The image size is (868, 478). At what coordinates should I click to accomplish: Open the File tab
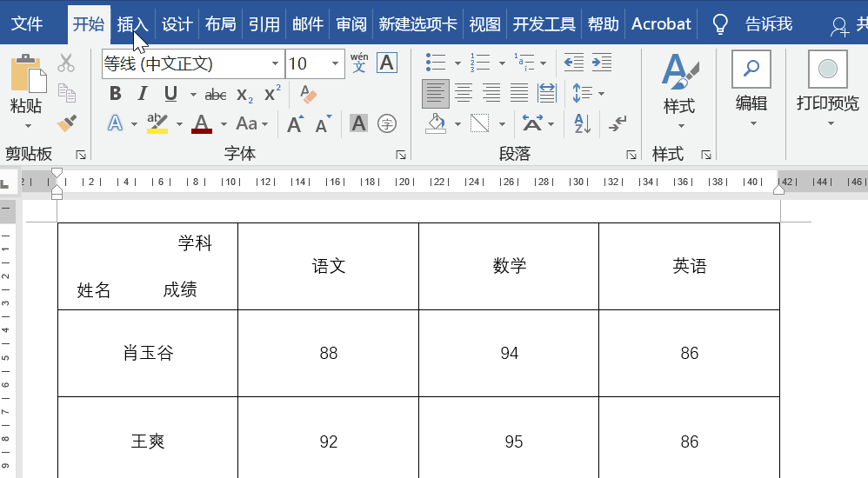pos(27,23)
